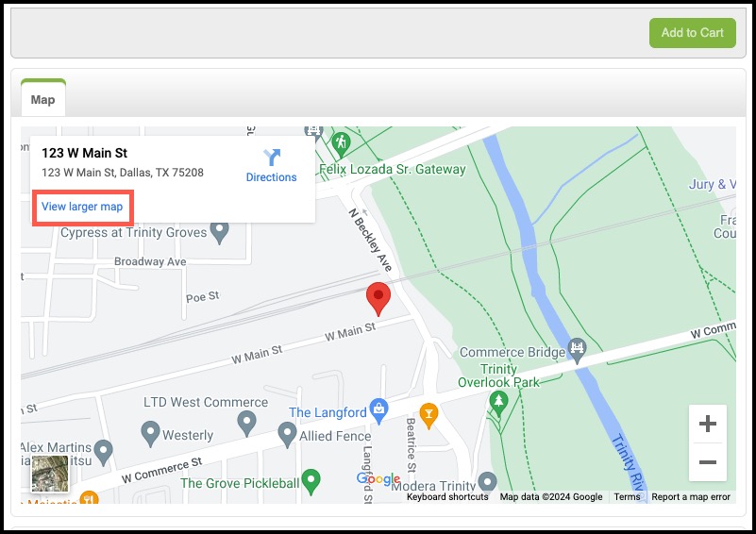This screenshot has width=756, height=534.
Task: Select The Grove Pickleball green pin
Action: click(311, 481)
